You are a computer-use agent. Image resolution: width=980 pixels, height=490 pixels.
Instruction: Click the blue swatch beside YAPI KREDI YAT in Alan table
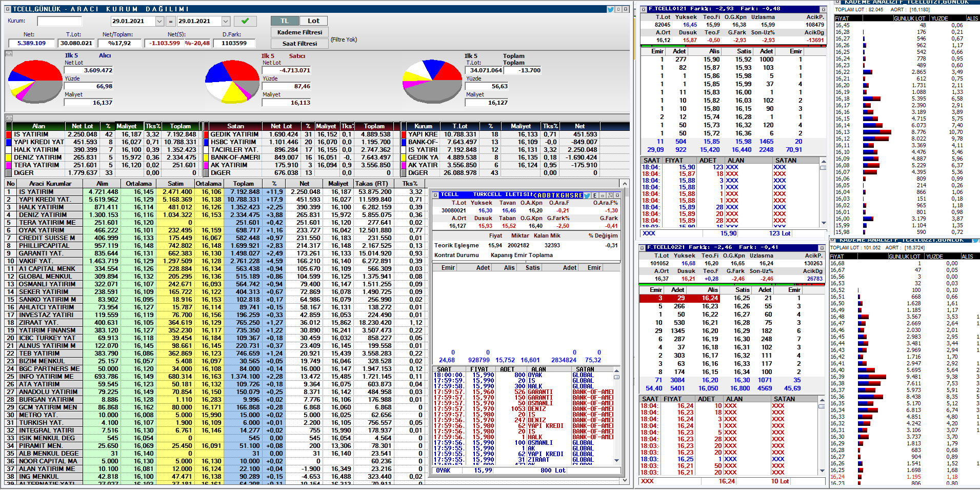[9, 142]
